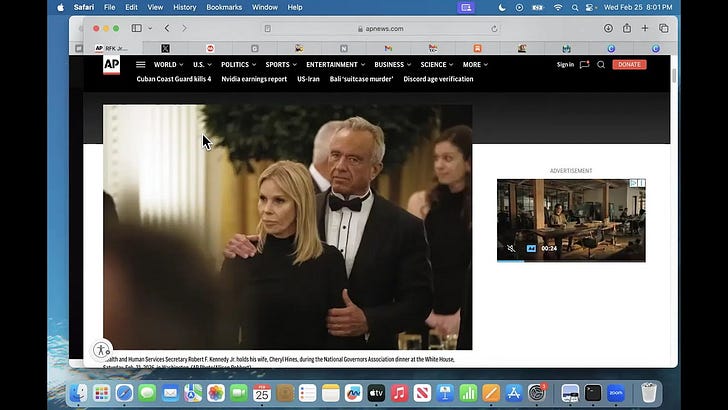This screenshot has width=728, height=410.
Task: Click the AP logo home link
Action: [x=111, y=65]
